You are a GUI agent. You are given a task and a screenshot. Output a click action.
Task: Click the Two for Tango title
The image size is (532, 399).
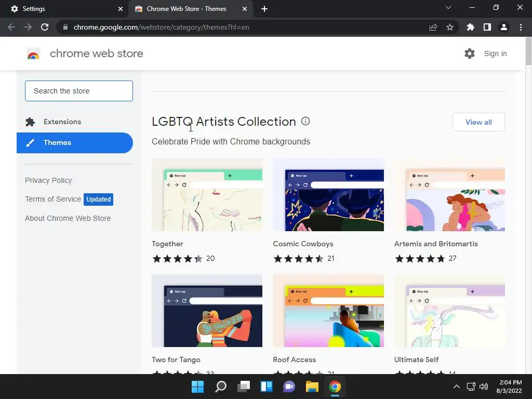click(176, 360)
